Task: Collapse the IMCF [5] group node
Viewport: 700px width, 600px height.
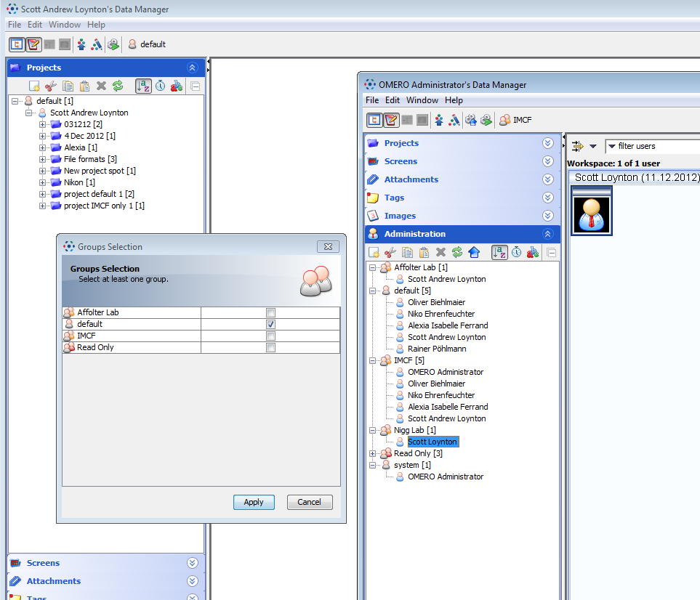Action: point(372,360)
